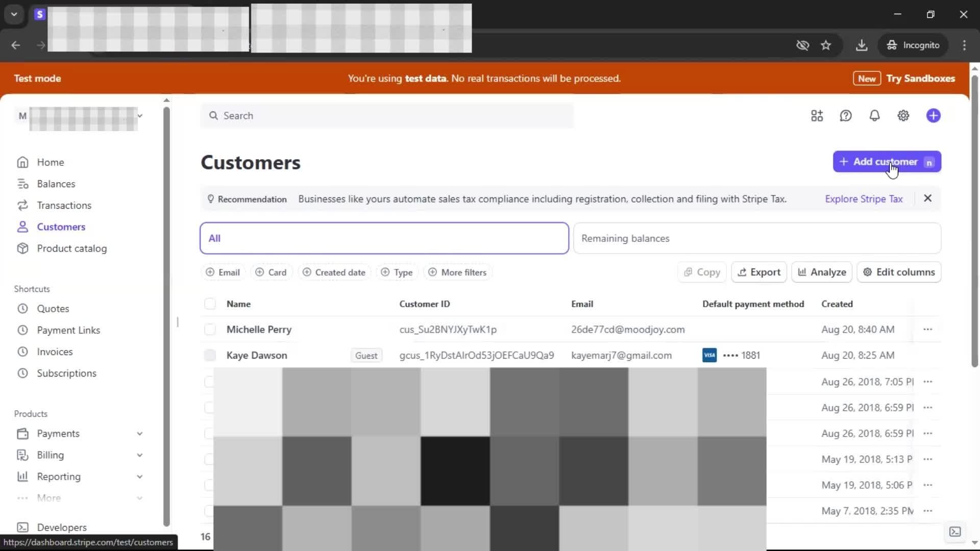This screenshot has width=980, height=551.
Task: Select Kaye Dawson's row checkbox
Action: [x=210, y=356]
